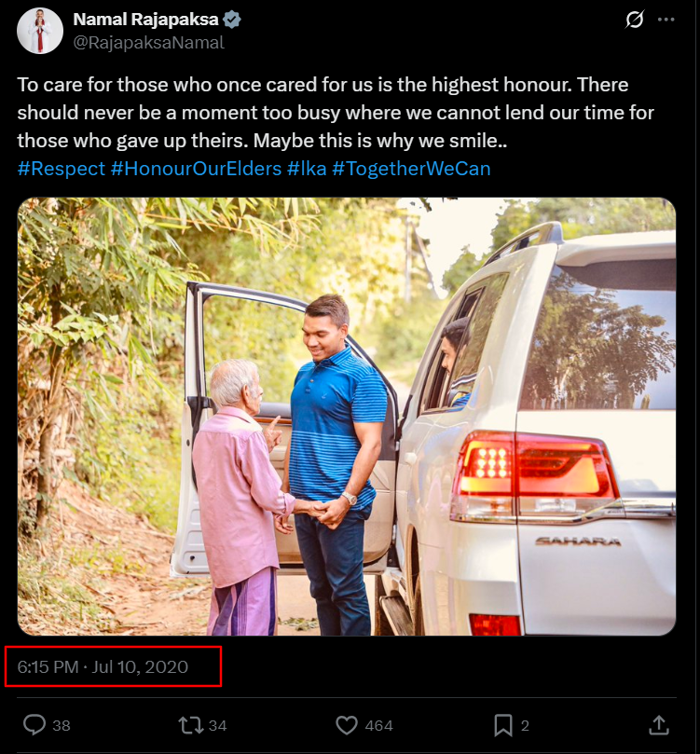Open the #TogetherWeCan hashtag
This screenshot has height=754, width=700.
pyautogui.click(x=413, y=169)
